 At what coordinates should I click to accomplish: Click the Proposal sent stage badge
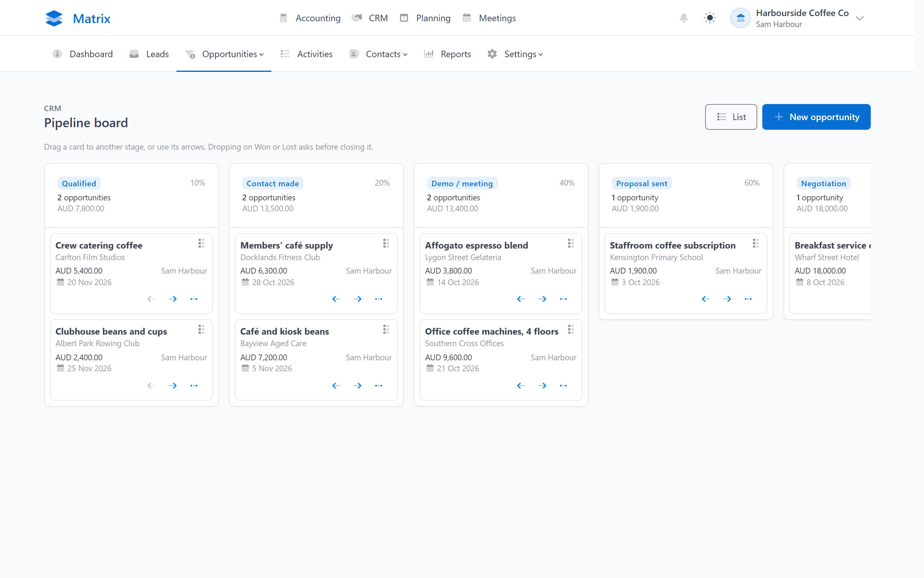(x=641, y=183)
